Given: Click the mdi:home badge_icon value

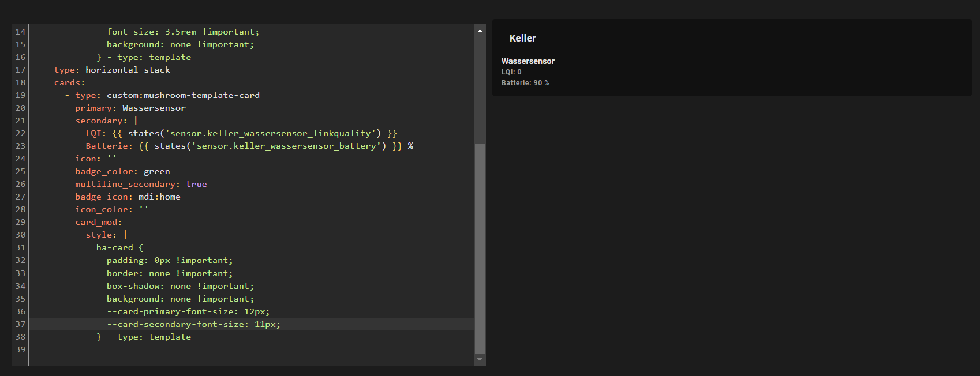Looking at the screenshot, I should click(x=159, y=197).
